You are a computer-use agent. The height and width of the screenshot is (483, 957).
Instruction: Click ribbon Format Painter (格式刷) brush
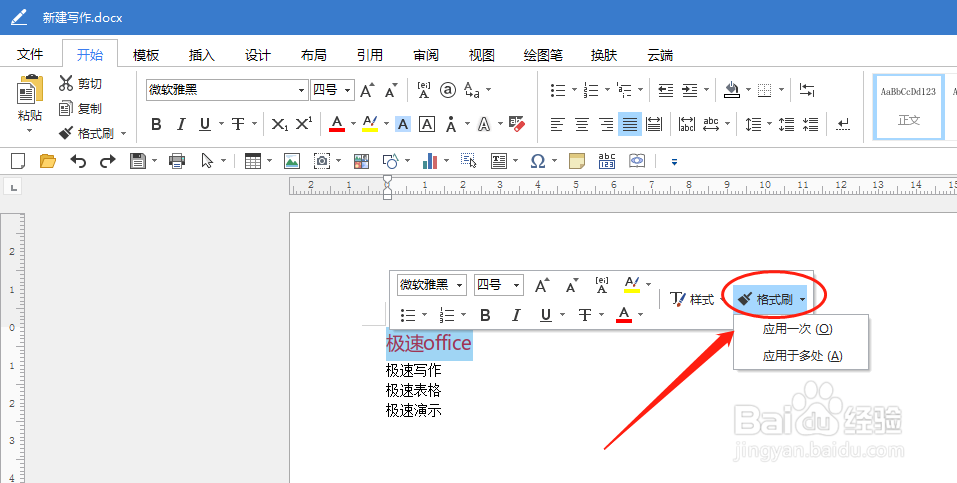66,133
